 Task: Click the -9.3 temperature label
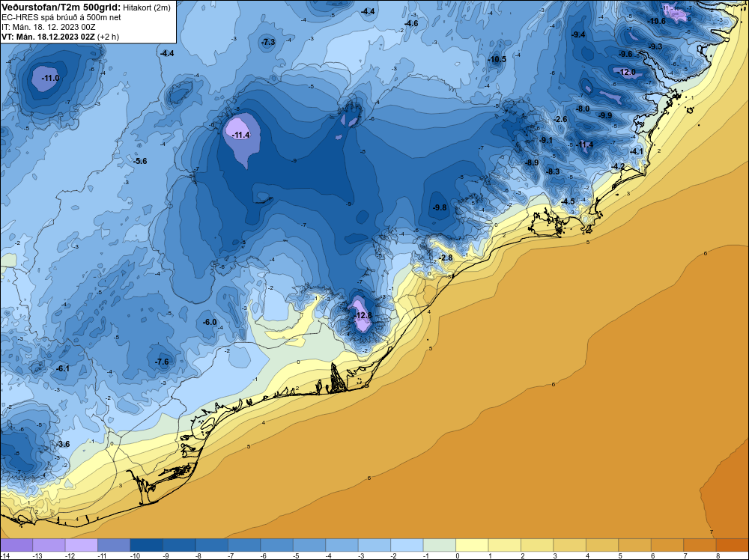tap(655, 46)
